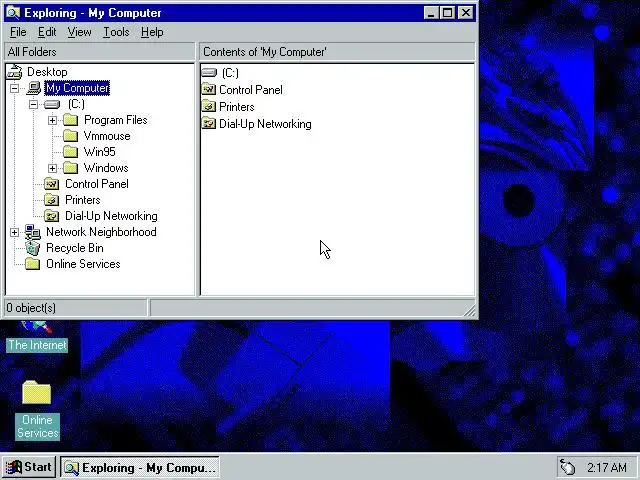The height and width of the screenshot is (480, 640).
Task: Open the Edit menu
Action: point(47,32)
